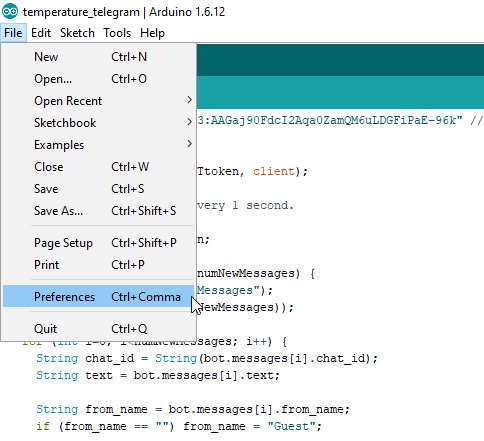Open Preferences from the File menu
The image size is (484, 441).
[x=98, y=296]
